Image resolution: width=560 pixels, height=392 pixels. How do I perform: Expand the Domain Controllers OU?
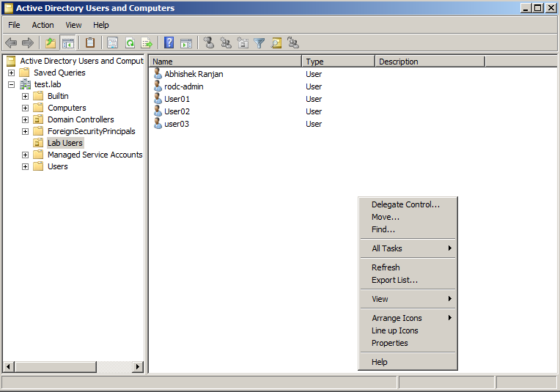coord(25,119)
